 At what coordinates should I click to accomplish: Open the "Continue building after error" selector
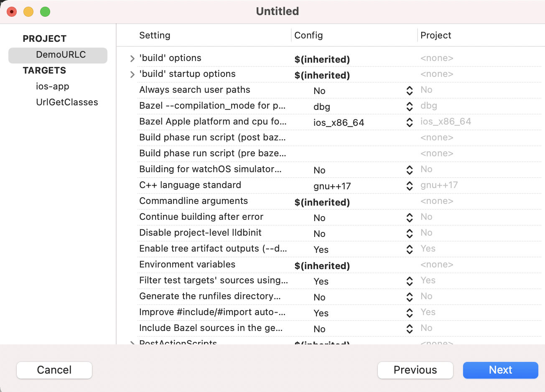click(x=409, y=217)
